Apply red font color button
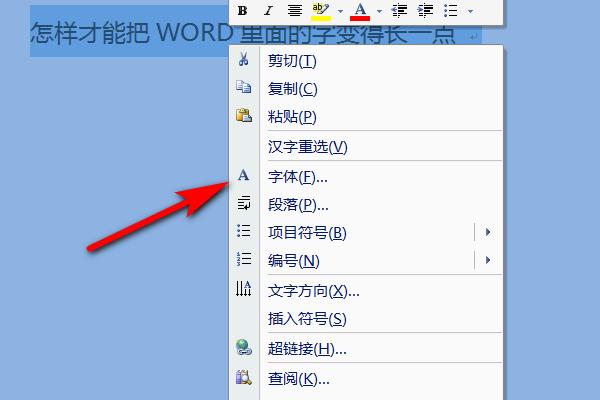The width and height of the screenshot is (600, 400). pyautogui.click(x=360, y=11)
